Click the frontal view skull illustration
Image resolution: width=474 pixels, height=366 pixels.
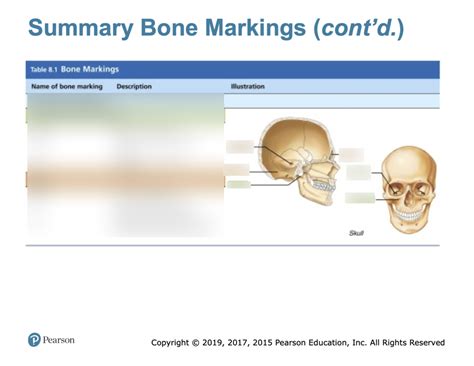409,189
